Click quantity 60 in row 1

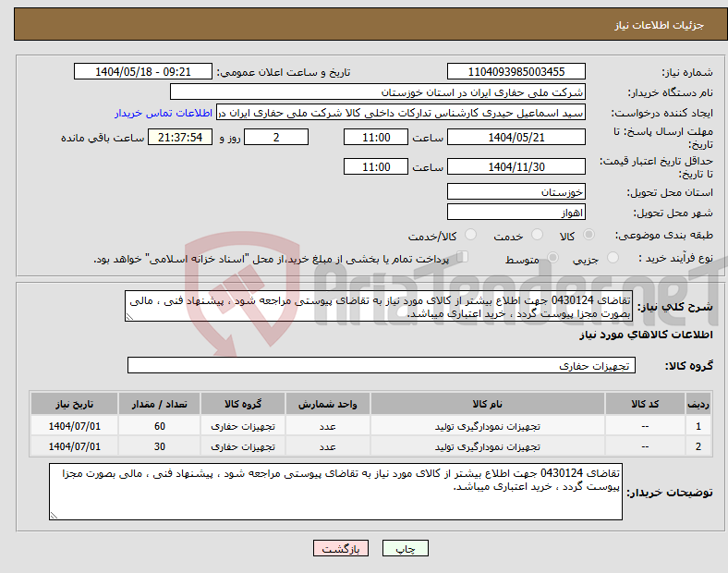coord(159,426)
